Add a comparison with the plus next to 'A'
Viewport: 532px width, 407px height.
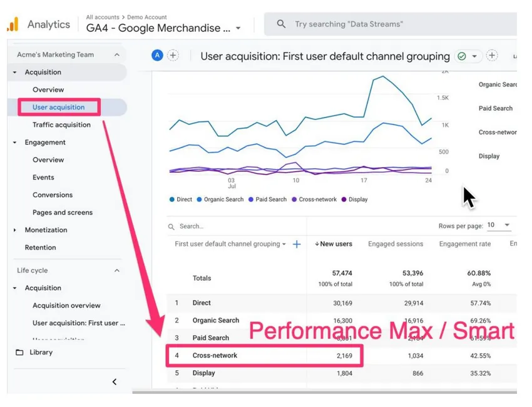pos(173,55)
